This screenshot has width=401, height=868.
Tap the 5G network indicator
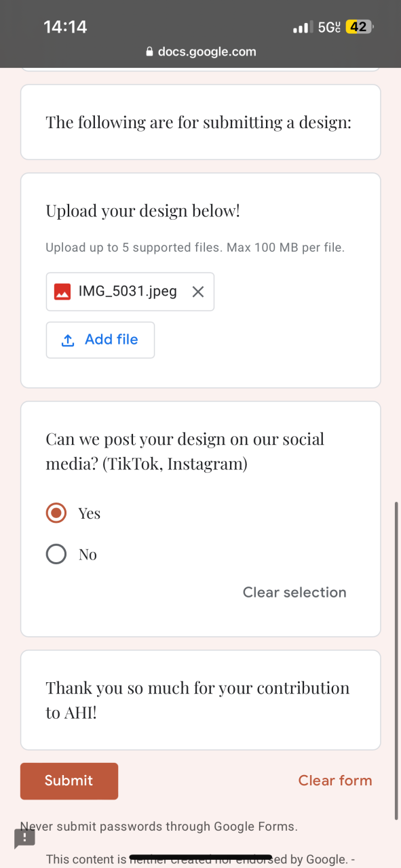(329, 27)
